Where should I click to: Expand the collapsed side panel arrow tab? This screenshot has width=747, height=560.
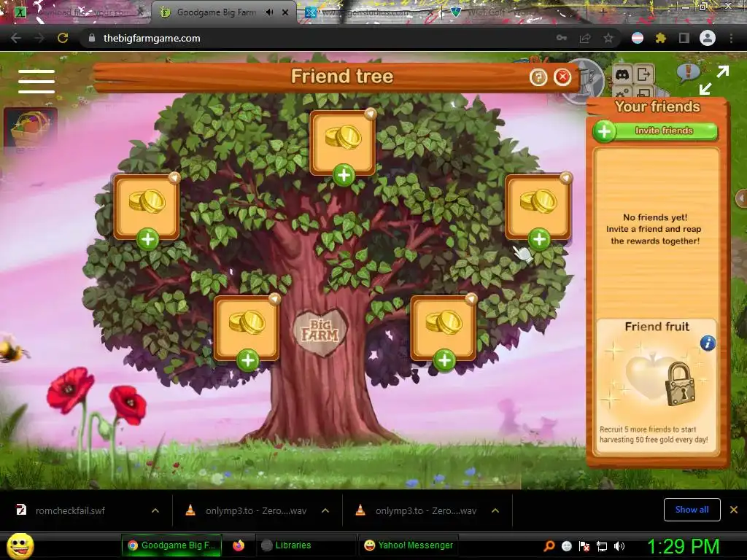point(741,198)
